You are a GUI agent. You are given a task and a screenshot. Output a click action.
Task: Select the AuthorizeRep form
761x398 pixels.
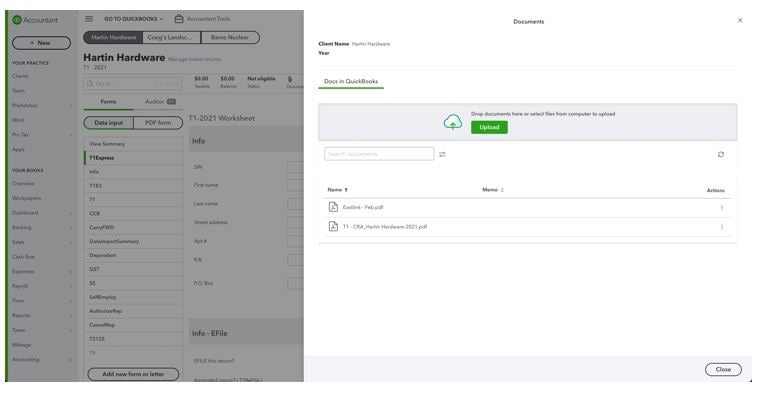[133, 311]
